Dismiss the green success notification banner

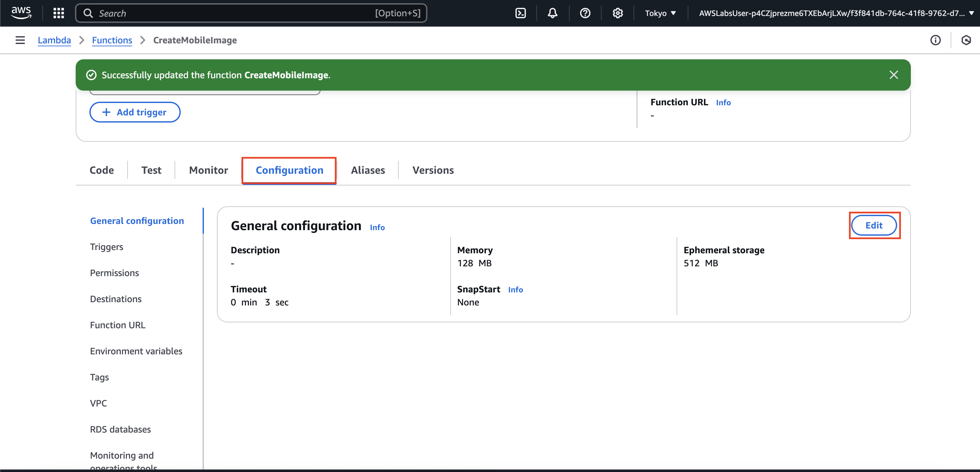click(894, 75)
